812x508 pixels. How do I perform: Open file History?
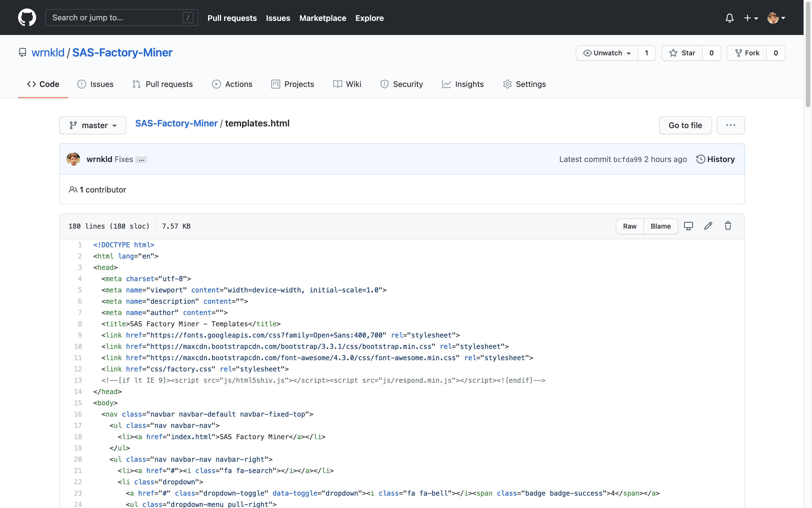(x=715, y=159)
